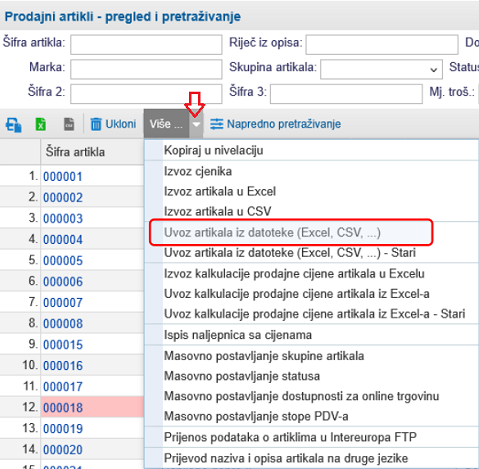This screenshot has width=479, height=469.
Task: Select Uvoz kalkulacije prodajne cijene iz Excel-a - Stari
Action: tap(311, 314)
